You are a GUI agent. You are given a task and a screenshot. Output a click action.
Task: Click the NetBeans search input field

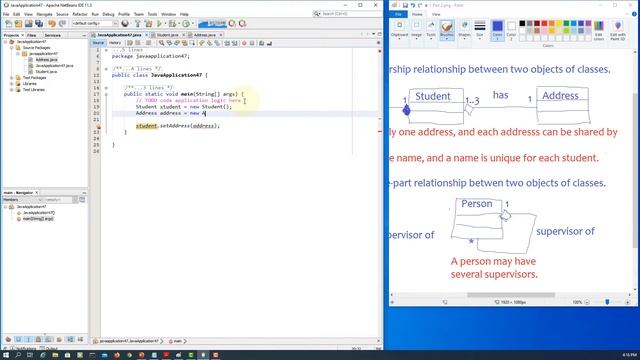(x=351, y=14)
